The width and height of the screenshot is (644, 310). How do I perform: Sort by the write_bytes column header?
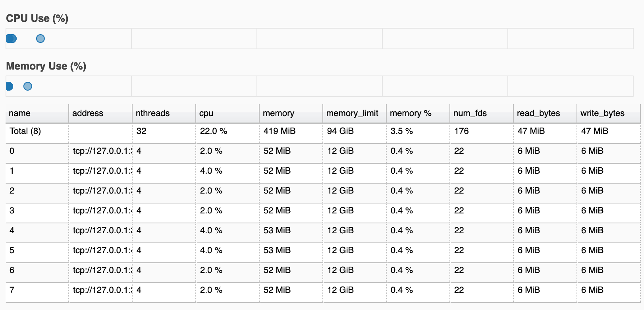(x=602, y=113)
